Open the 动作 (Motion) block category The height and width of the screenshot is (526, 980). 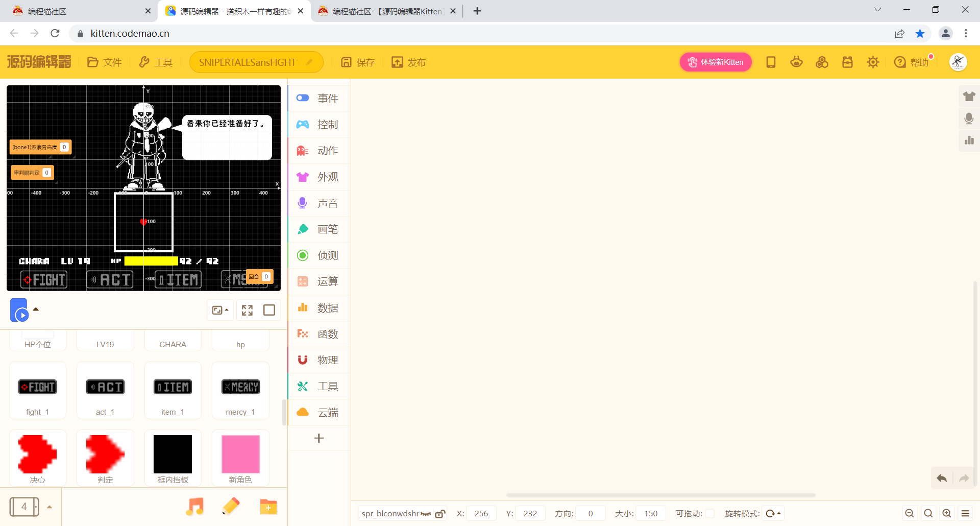click(319, 151)
